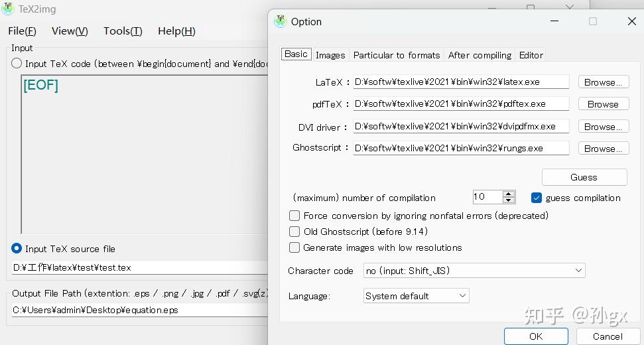This screenshot has width=644, height=345.
Task: Select the Input TeX source file option
Action: point(17,249)
